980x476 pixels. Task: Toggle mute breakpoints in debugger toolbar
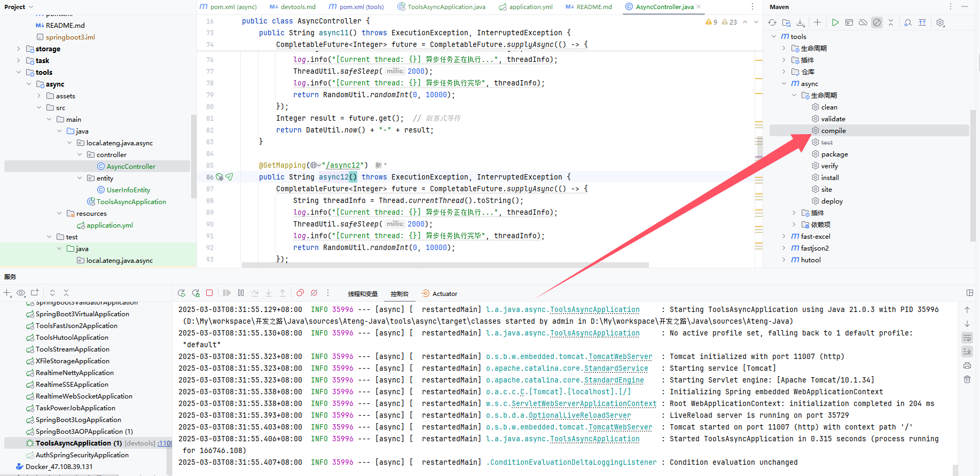[x=314, y=293]
